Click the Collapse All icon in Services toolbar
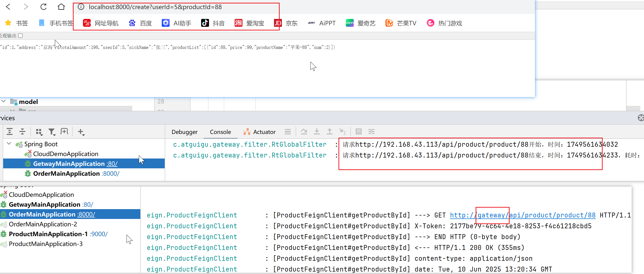Viewport: 644px width, 274px height. click(x=22, y=131)
